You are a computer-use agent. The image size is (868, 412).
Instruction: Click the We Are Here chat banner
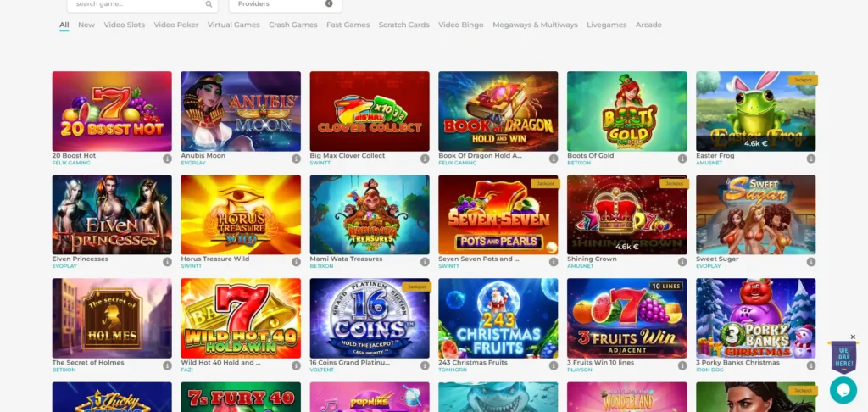[843, 357]
